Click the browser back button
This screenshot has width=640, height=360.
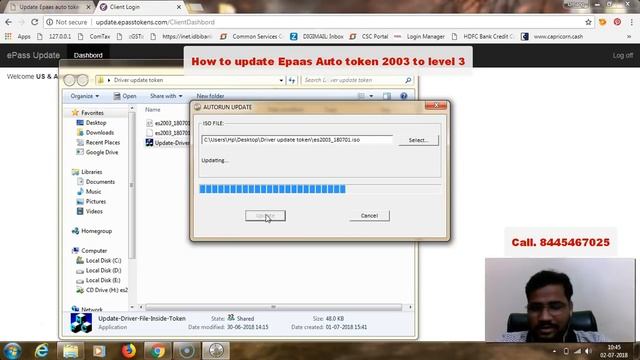pos(9,22)
